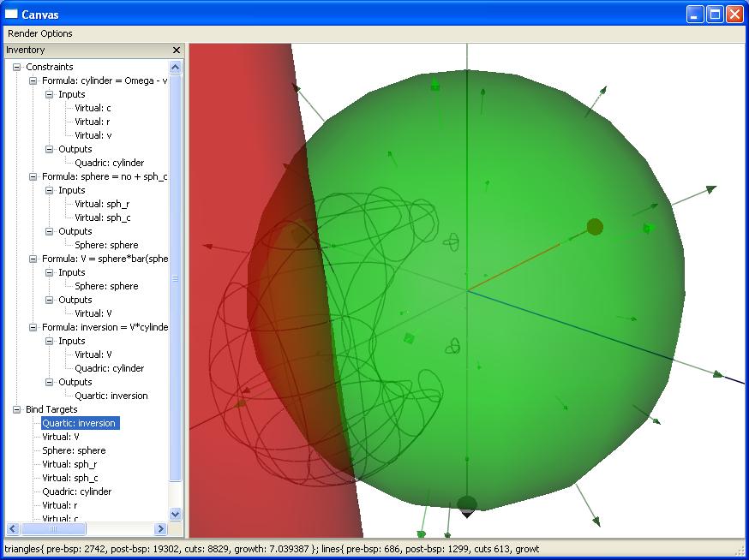The width and height of the screenshot is (749, 560).
Task: Select 'Quadric: cylinder' under Bind Targets
Action: (77, 491)
